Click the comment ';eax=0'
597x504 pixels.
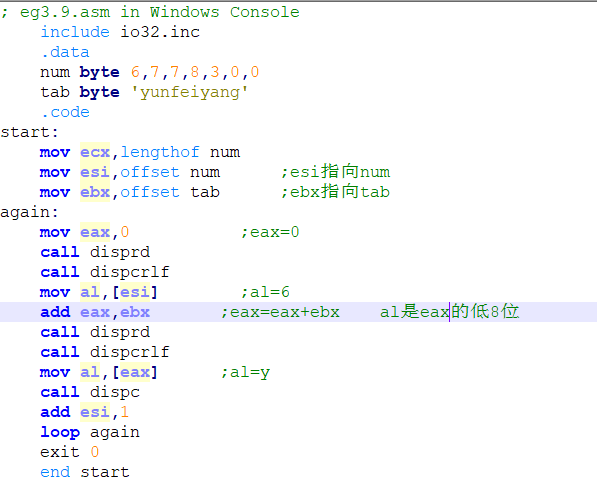pyautogui.click(x=270, y=232)
